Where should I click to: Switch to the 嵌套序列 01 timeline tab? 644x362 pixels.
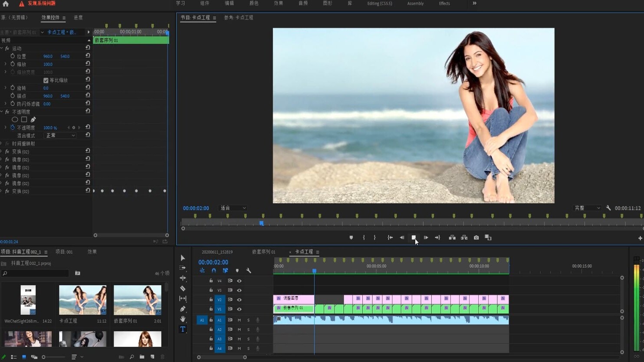click(x=263, y=252)
